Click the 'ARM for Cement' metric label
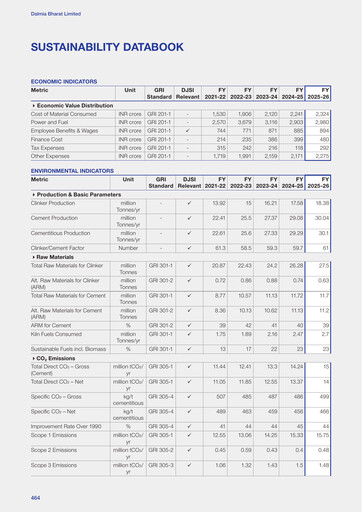This screenshot has height=512, width=362. pyautogui.click(x=51, y=325)
